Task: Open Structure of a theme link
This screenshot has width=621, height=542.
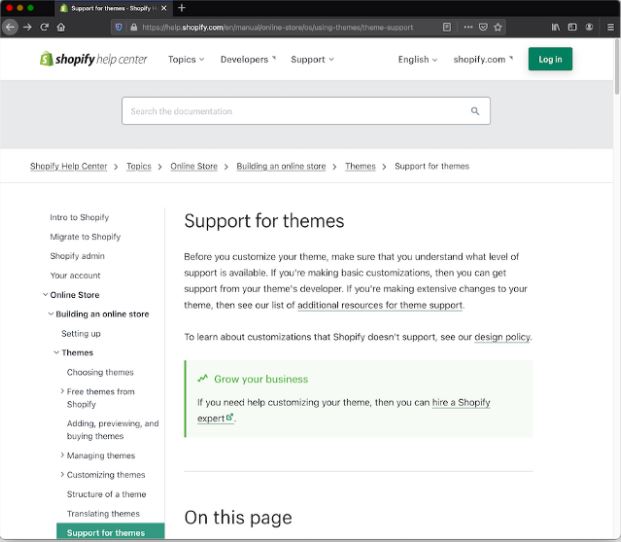Action: pyautogui.click(x=107, y=494)
